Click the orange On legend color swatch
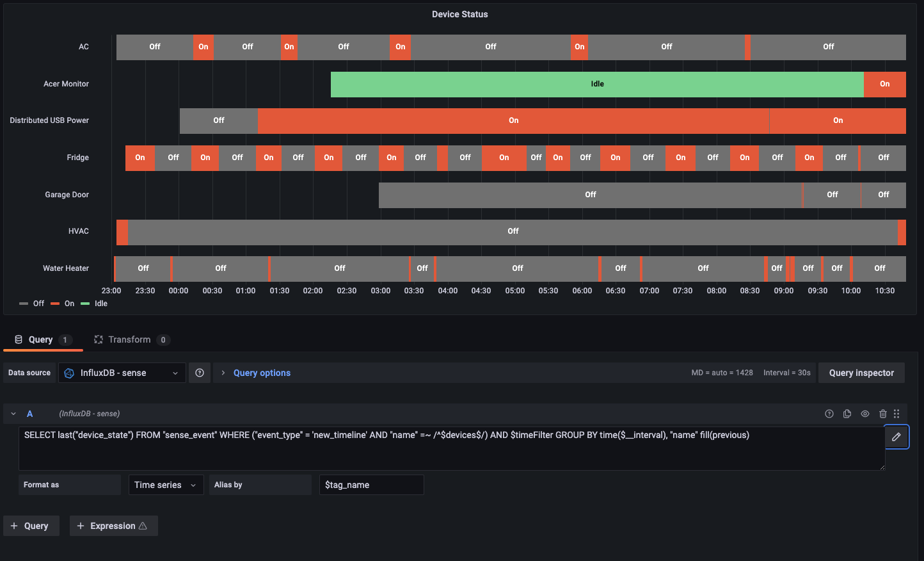Screen dimensions: 924x561 56,303
